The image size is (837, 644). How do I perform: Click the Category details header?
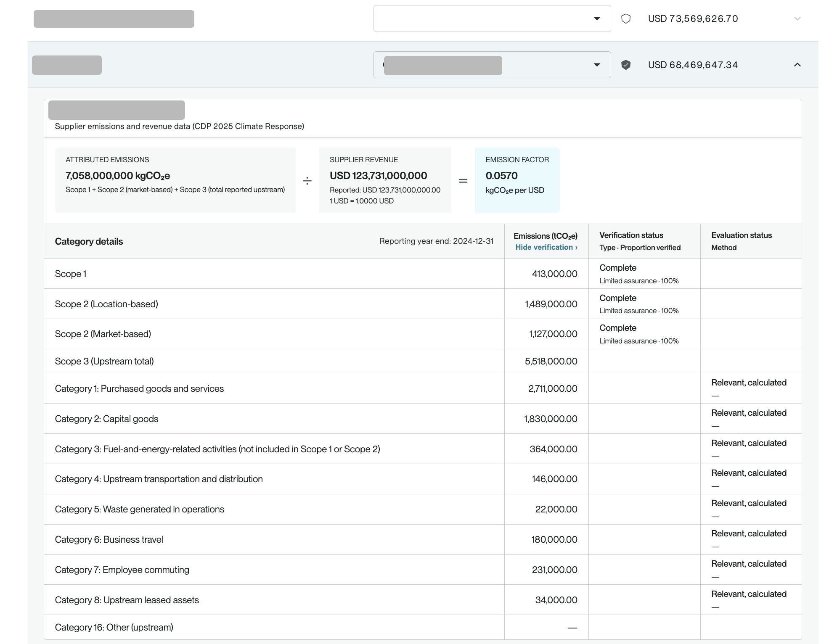89,241
